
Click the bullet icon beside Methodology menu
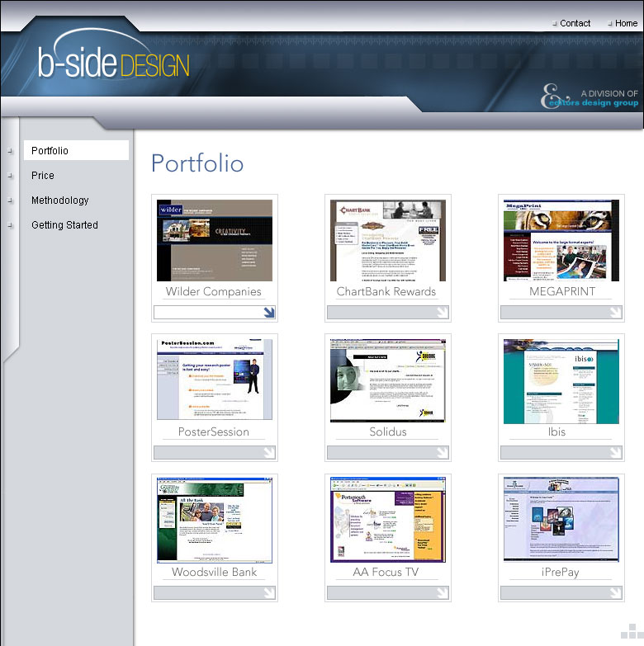tap(10, 200)
